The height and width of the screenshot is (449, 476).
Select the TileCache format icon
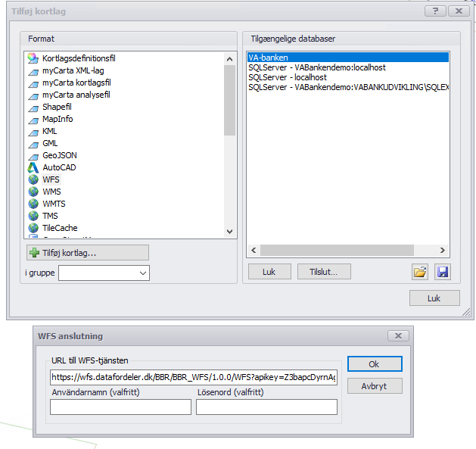coord(33,228)
